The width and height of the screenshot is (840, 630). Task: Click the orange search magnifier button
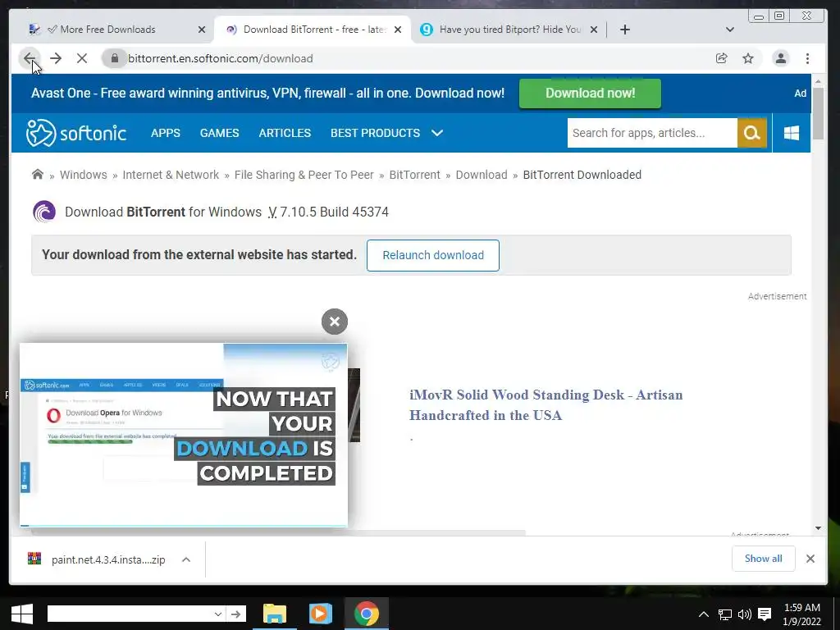coord(752,133)
